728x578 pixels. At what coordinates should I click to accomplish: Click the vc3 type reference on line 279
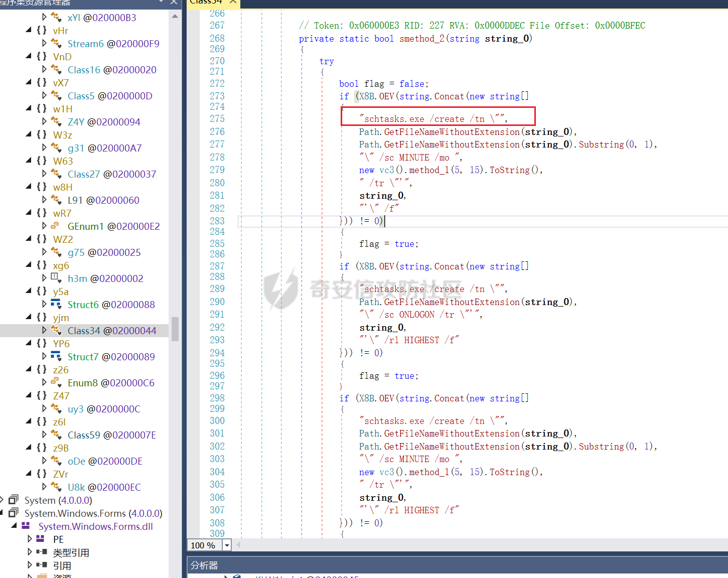pyautogui.click(x=387, y=170)
